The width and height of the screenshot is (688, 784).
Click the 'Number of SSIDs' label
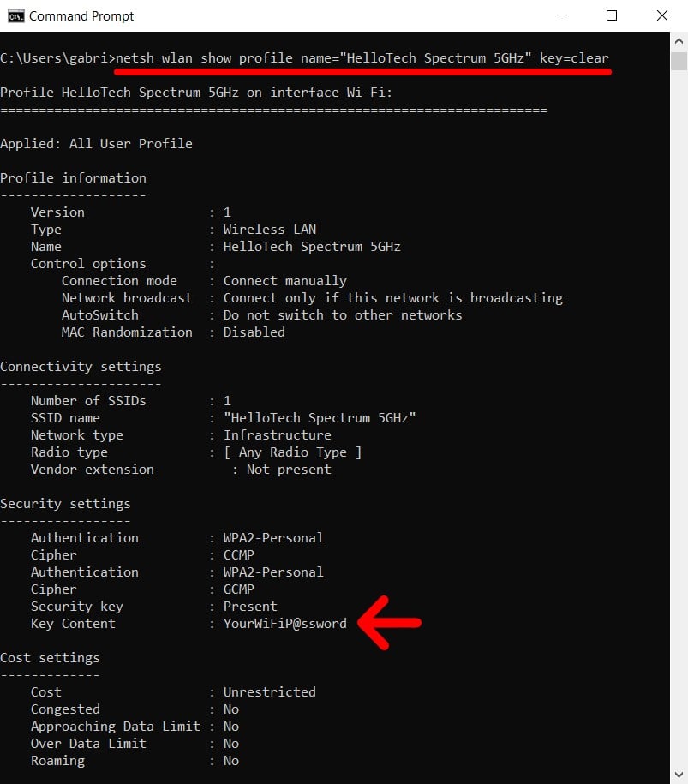(88, 401)
